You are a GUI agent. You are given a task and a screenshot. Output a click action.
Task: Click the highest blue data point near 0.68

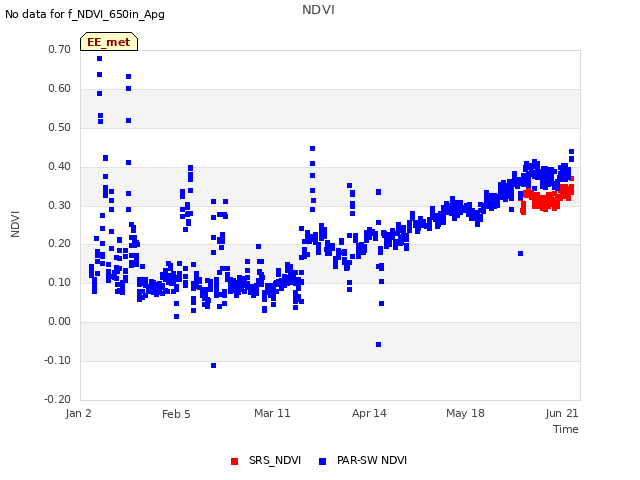[99, 58]
